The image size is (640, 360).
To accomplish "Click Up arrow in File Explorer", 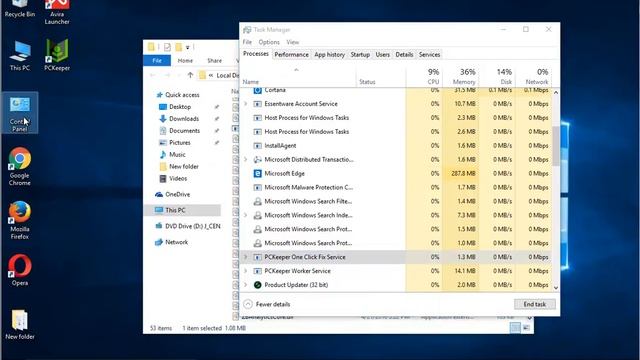I will click(x=190, y=75).
